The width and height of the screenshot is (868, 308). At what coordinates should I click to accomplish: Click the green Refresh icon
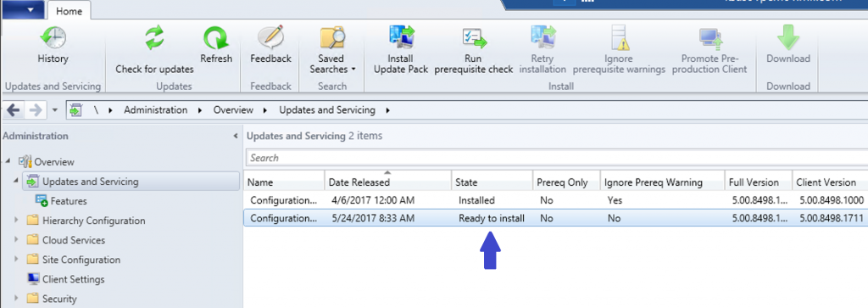coord(216,38)
